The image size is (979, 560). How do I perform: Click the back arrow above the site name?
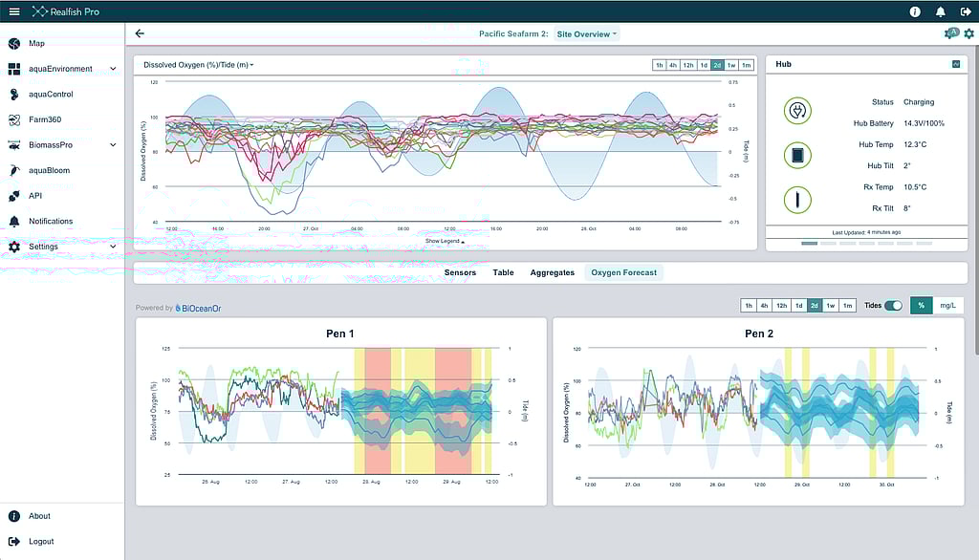tap(140, 32)
